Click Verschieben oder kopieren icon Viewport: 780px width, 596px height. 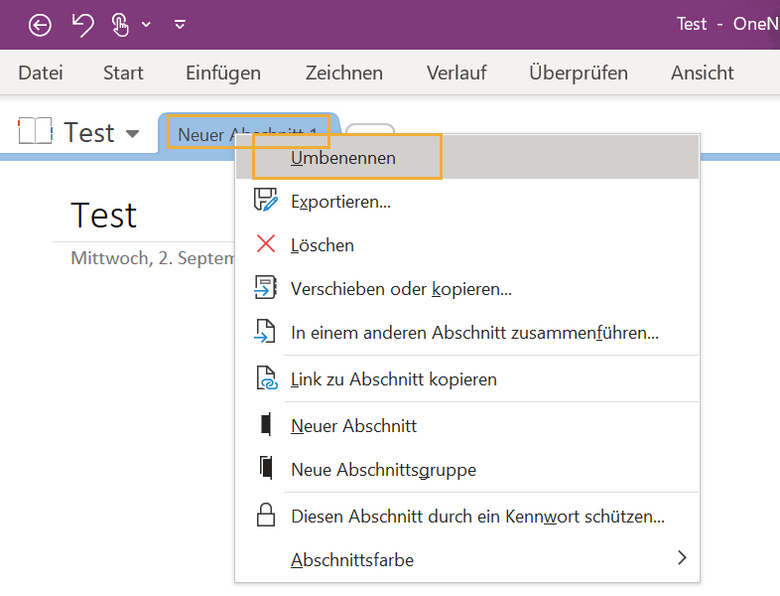(x=265, y=287)
